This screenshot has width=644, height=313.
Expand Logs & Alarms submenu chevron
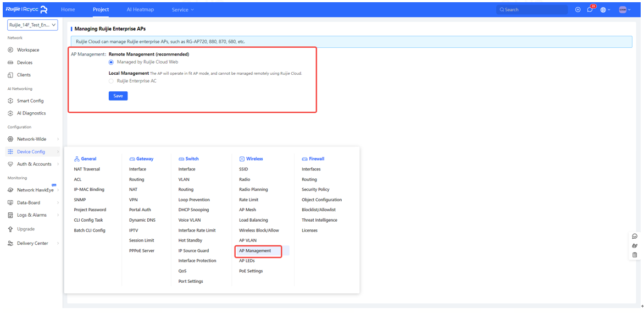58,215
